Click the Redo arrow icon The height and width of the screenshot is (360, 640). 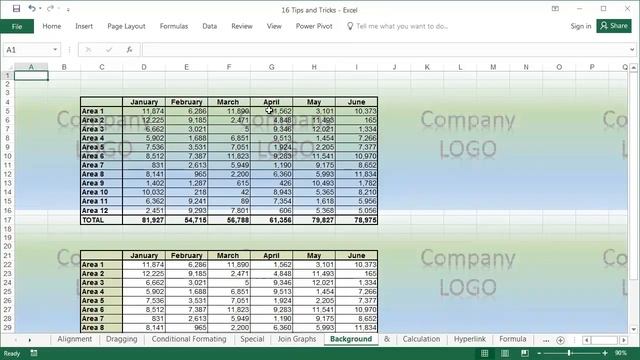[50, 9]
